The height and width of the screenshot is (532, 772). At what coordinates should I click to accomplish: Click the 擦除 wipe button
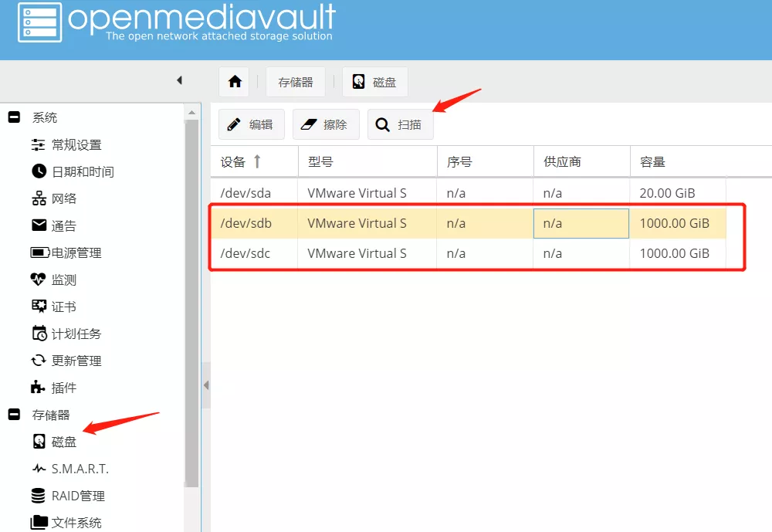coord(326,124)
